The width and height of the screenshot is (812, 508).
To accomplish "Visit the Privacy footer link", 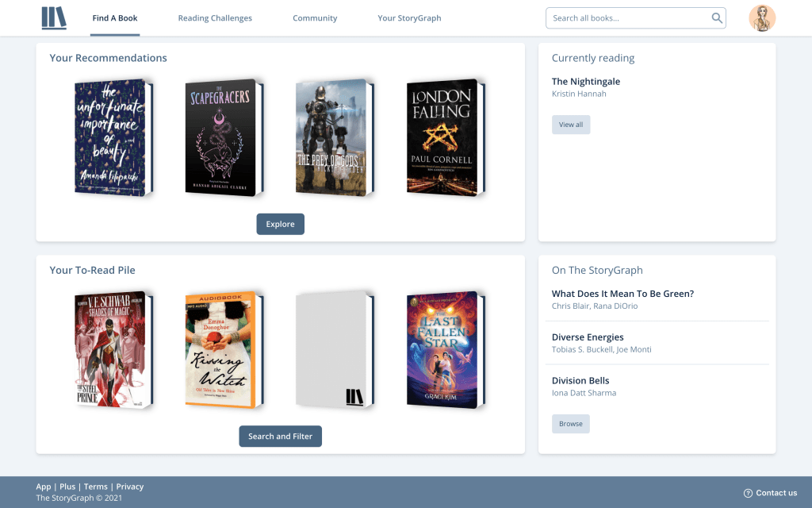I will (130, 487).
